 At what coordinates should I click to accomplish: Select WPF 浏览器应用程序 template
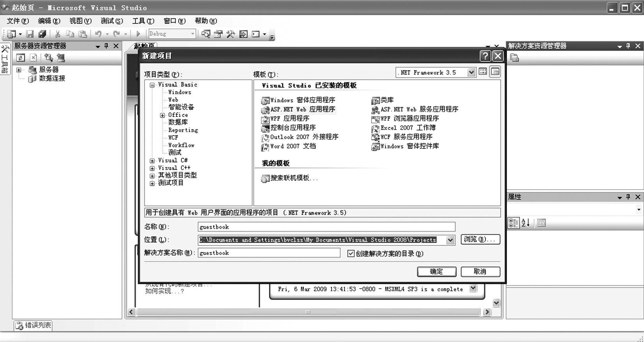coord(405,118)
